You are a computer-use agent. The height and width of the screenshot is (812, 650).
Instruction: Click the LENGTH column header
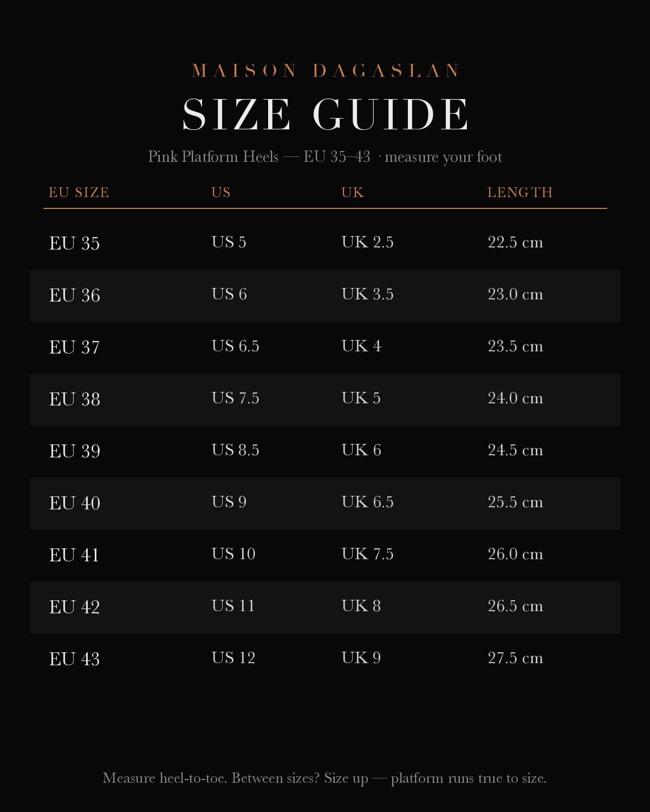click(520, 192)
